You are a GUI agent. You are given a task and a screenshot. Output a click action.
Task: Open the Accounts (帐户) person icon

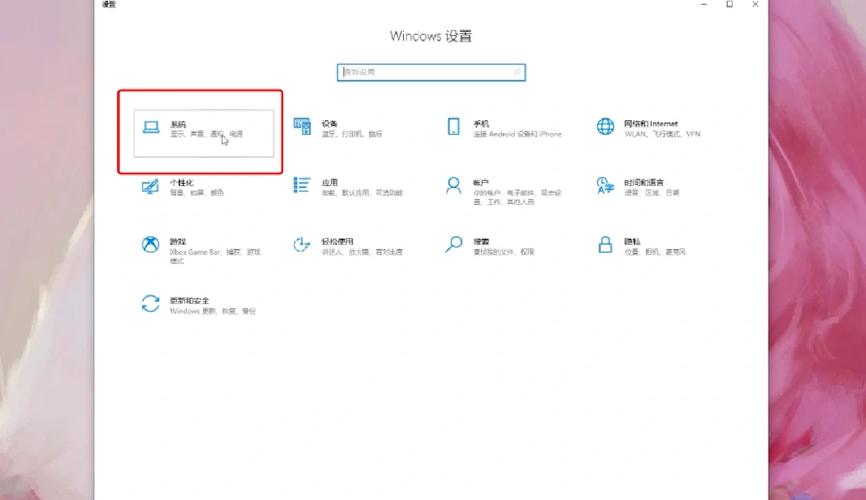pos(453,186)
